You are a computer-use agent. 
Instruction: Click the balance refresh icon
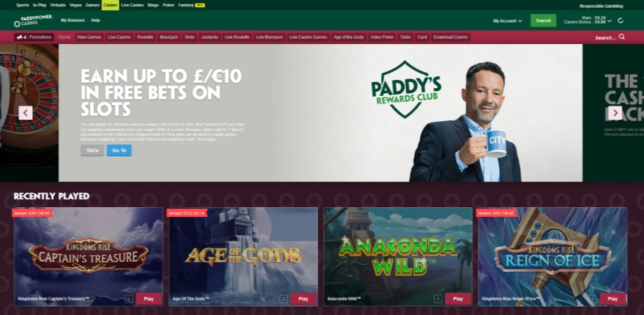(x=620, y=20)
